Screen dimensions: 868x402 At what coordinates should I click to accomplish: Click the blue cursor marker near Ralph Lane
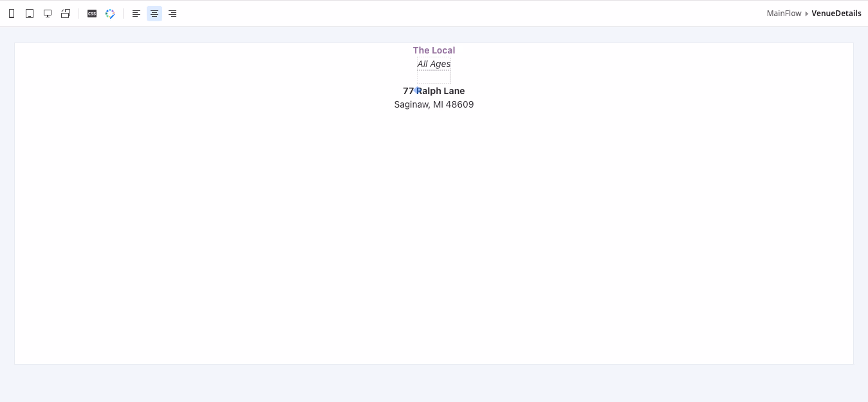pyautogui.click(x=416, y=90)
